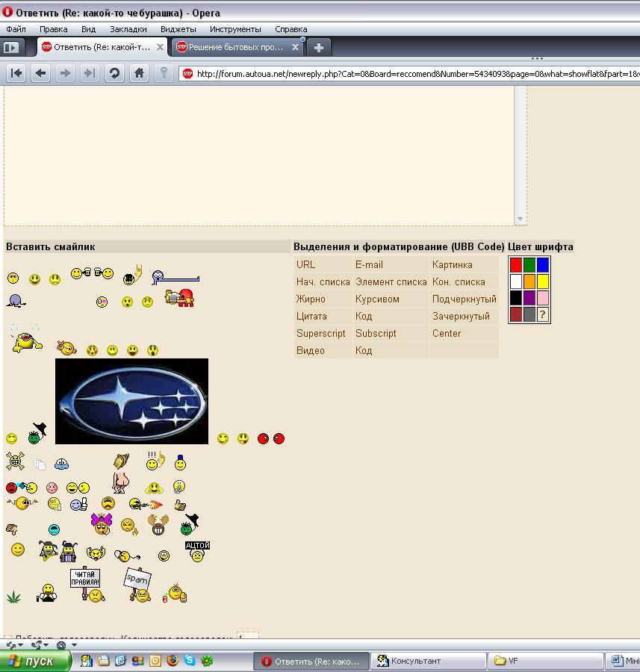Image resolution: width=640 pixels, height=672 pixels.
Task: Click the Windows пуск Start button
Action: [x=35, y=661]
